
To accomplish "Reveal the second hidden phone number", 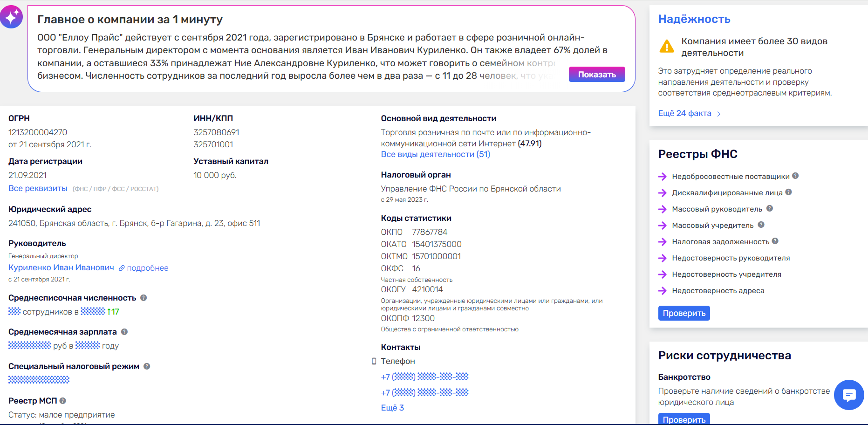I will point(424,392).
